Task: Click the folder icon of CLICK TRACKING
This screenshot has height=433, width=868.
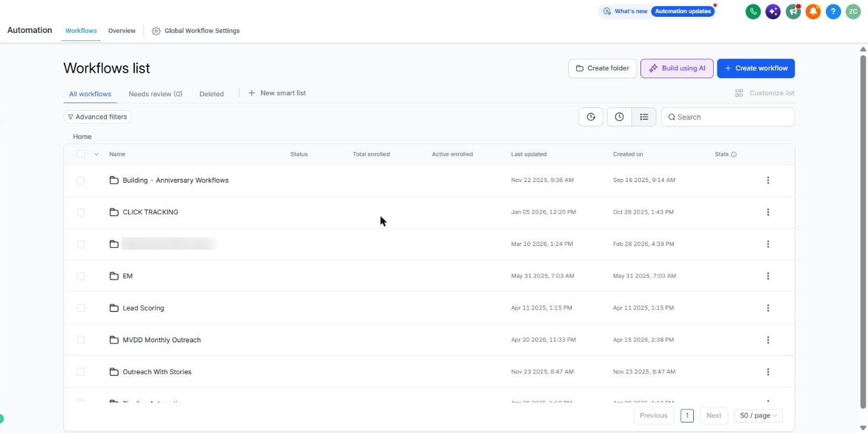Action: point(114,212)
